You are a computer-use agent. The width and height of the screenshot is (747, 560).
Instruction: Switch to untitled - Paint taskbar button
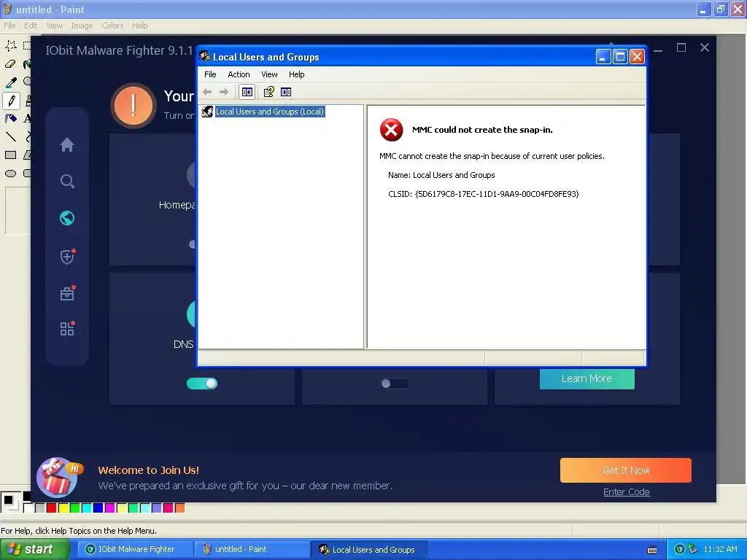(x=251, y=549)
